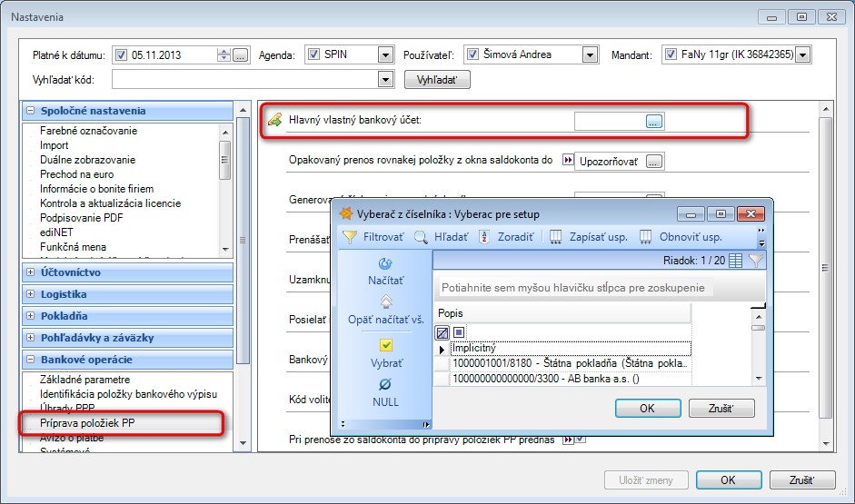Click the Vyhľadať kód input field
The width and height of the screenshot is (855, 504).
(x=246, y=80)
